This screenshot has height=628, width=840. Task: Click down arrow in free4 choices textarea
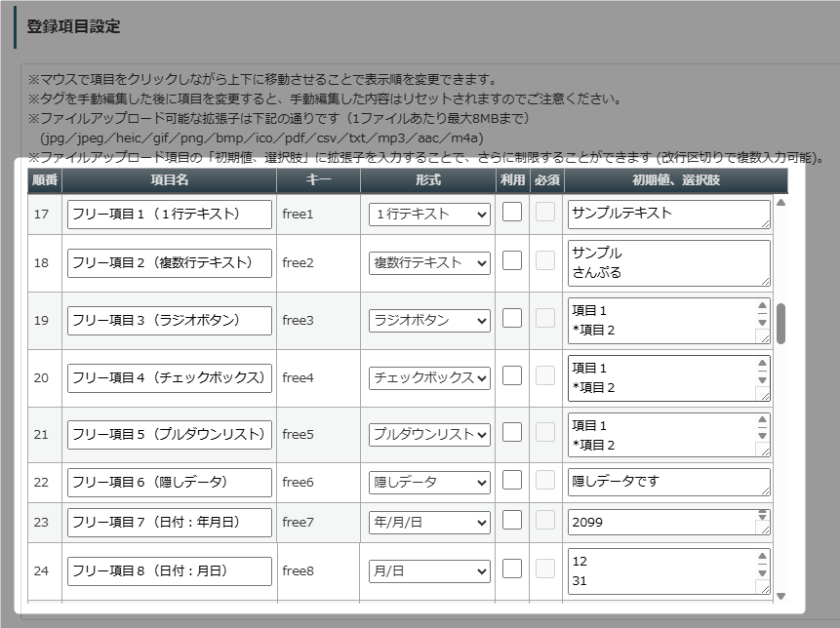coord(762,380)
